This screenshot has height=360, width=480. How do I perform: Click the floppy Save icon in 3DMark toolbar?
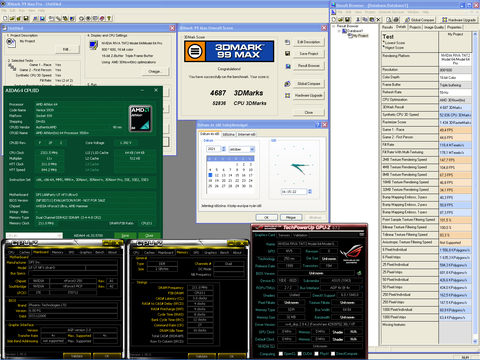(25, 18)
